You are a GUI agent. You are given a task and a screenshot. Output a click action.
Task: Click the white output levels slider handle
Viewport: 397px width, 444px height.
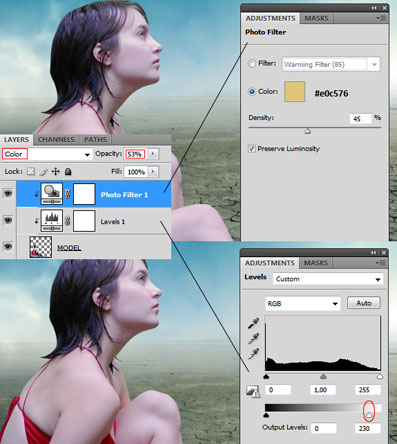pos(369,415)
